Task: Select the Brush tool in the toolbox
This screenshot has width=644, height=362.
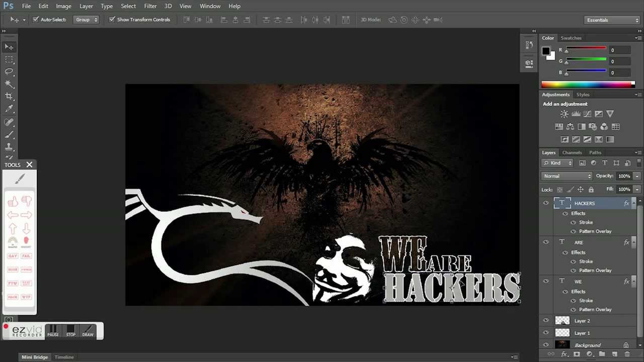Action: [9, 134]
